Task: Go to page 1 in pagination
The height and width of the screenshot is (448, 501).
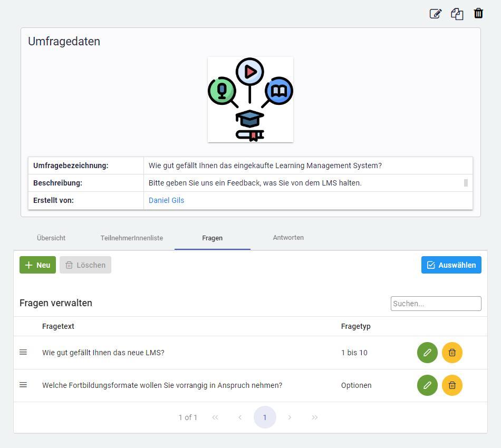Action: tap(265, 417)
